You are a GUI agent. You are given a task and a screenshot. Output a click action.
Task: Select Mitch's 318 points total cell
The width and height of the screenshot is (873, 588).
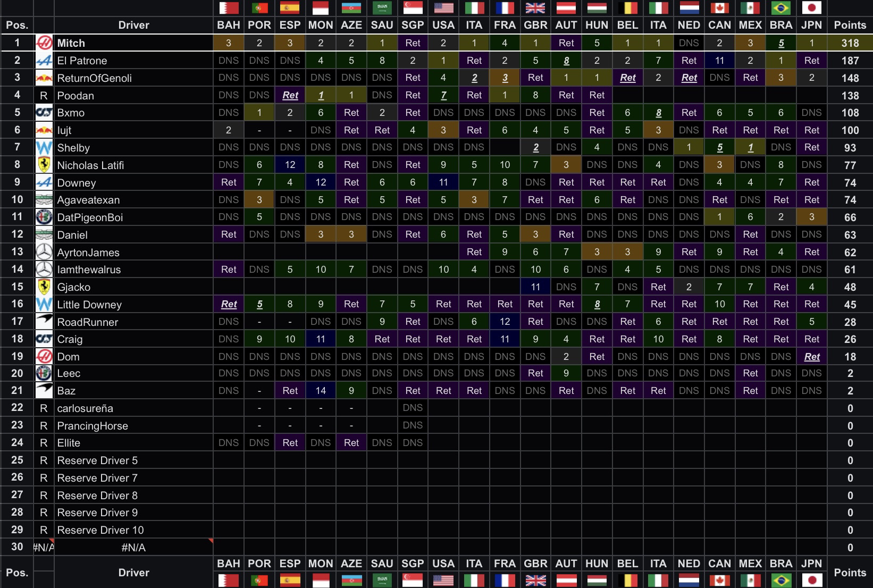tap(850, 43)
